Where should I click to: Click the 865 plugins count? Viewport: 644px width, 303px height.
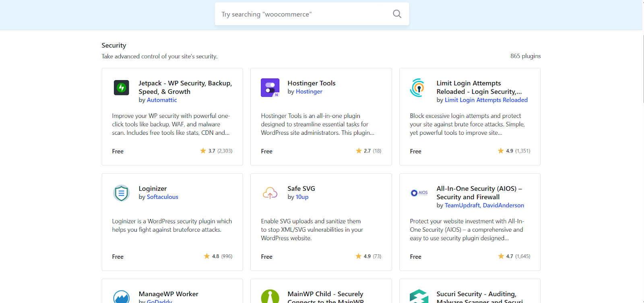(x=526, y=56)
